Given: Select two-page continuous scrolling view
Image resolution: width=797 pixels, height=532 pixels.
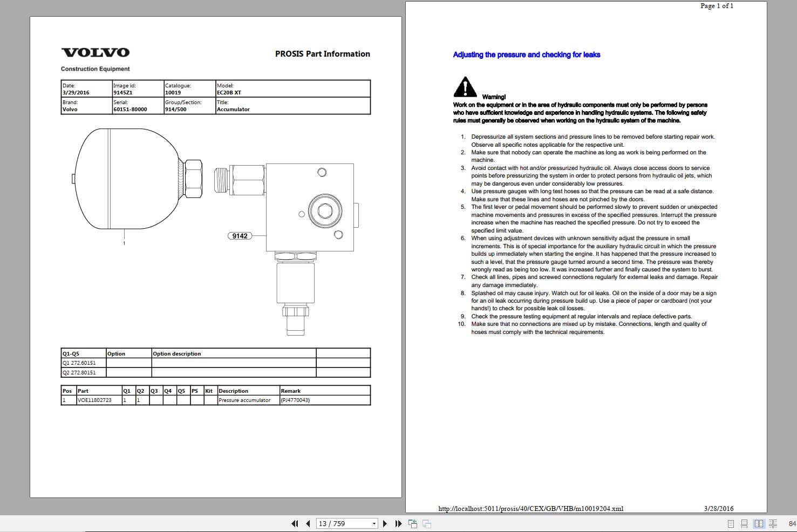Looking at the screenshot, I should (x=773, y=523).
